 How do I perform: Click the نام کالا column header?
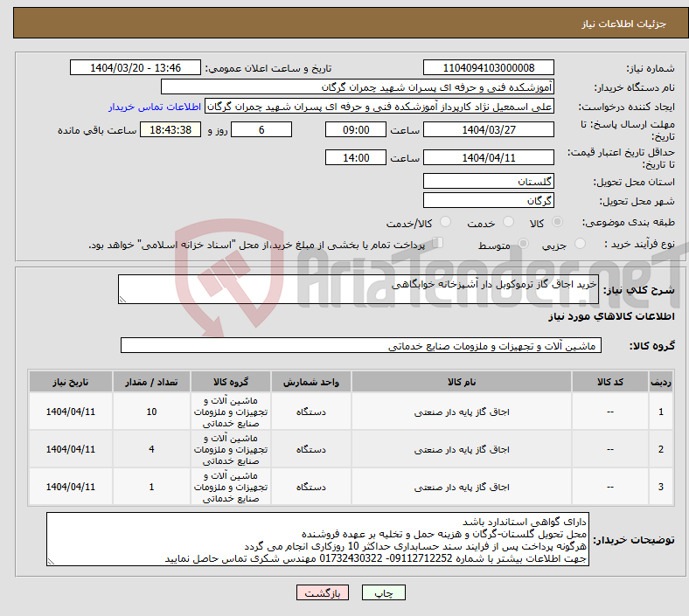(462, 382)
